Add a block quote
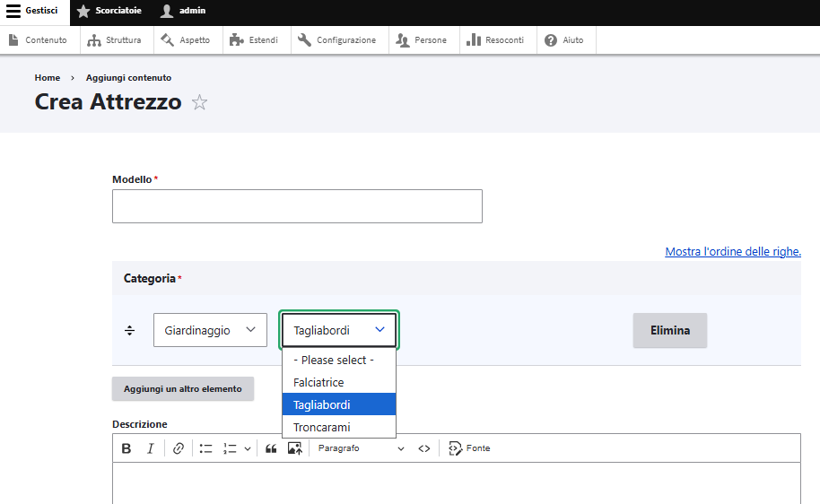 pos(271,448)
